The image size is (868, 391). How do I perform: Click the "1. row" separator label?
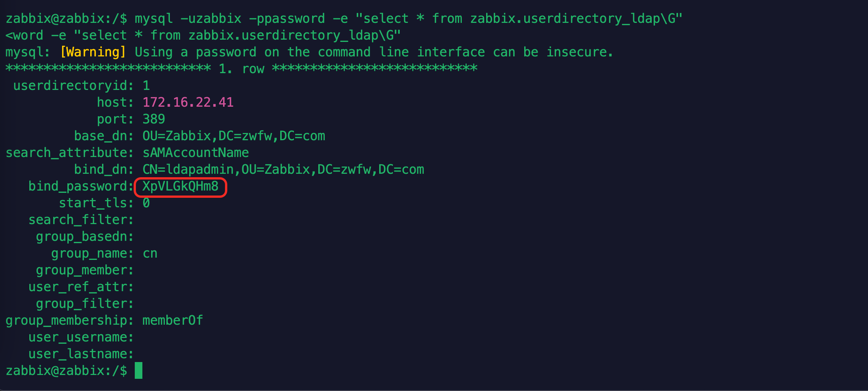[x=241, y=69]
